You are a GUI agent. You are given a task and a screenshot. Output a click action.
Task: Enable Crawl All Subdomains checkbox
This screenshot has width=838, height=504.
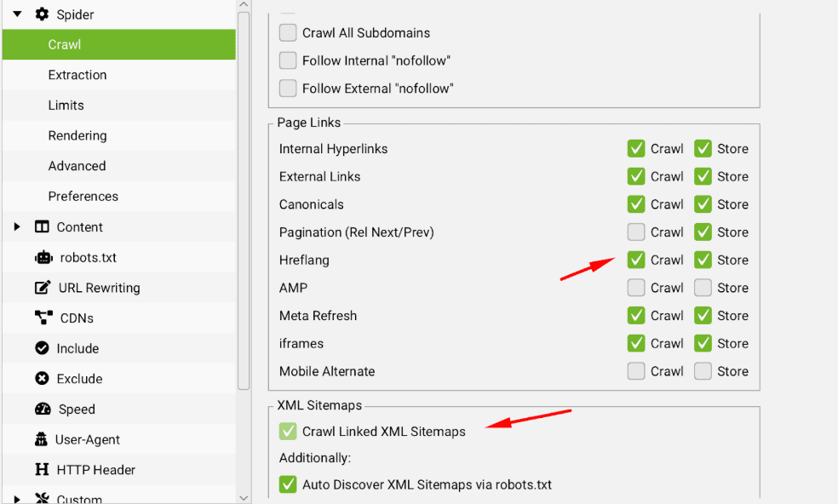click(288, 33)
